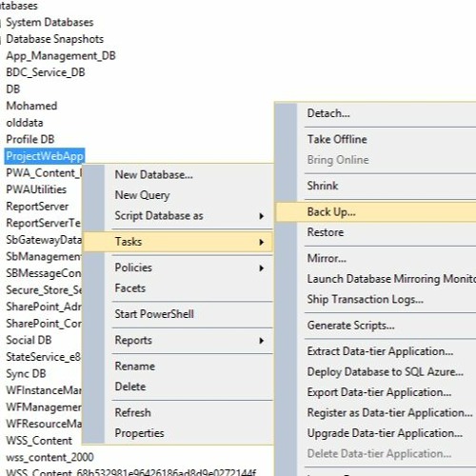
Task: Click App_Management_DB database
Action: click(61, 56)
